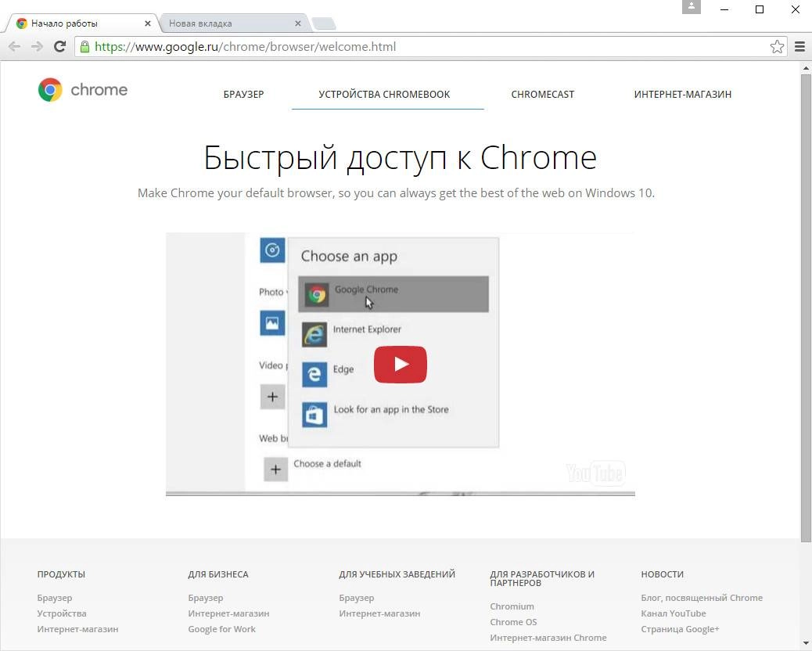812x651 pixels.
Task: Click the address bar URL field
Action: [429, 47]
